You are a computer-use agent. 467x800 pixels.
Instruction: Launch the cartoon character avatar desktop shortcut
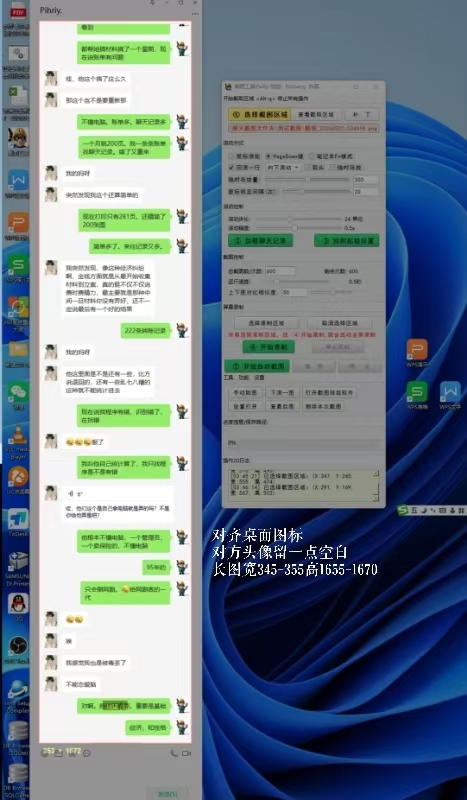(18, 139)
